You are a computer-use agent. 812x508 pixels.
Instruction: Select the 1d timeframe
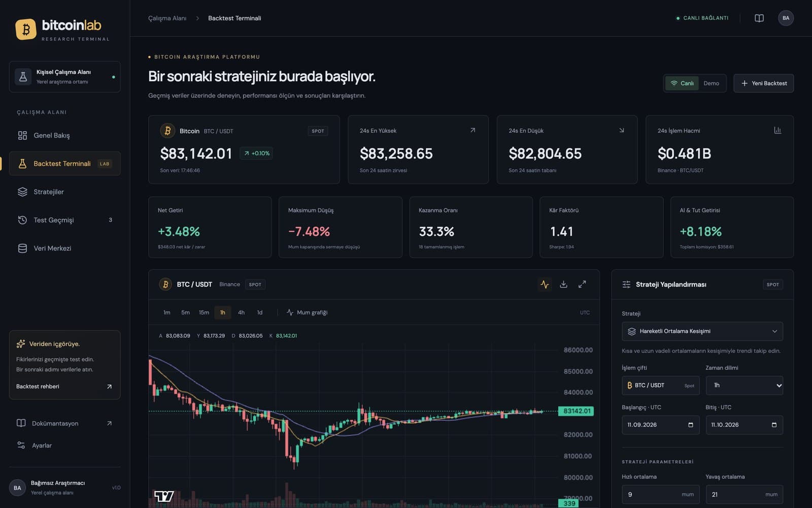(x=260, y=313)
